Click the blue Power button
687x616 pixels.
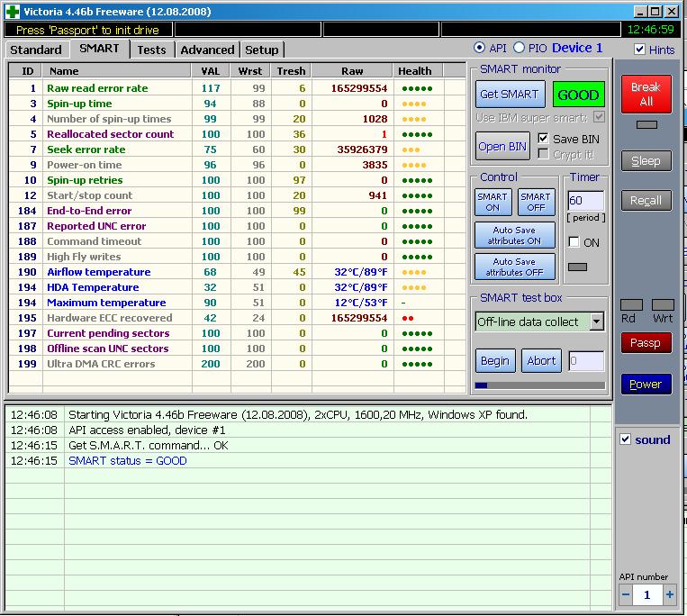click(646, 385)
